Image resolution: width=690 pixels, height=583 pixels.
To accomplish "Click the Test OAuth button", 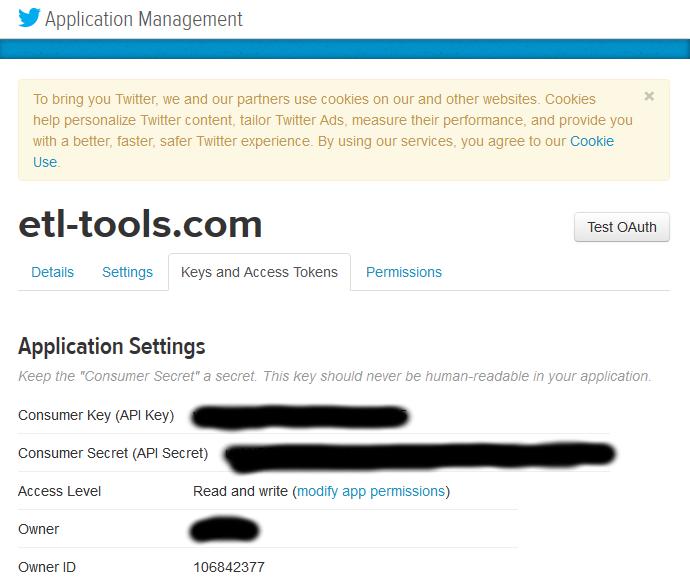I will (622, 227).
